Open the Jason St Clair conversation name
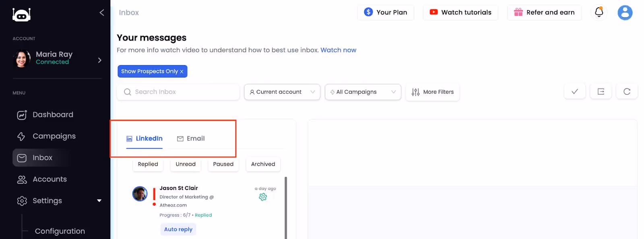 click(179, 188)
